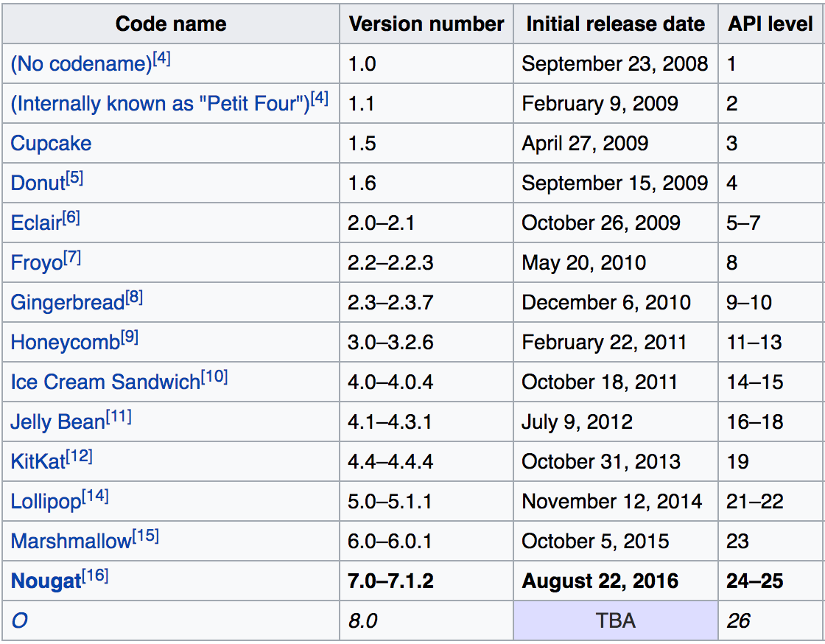Click the date October 26, 2009
Screen dimensions: 825x644
click(601, 223)
